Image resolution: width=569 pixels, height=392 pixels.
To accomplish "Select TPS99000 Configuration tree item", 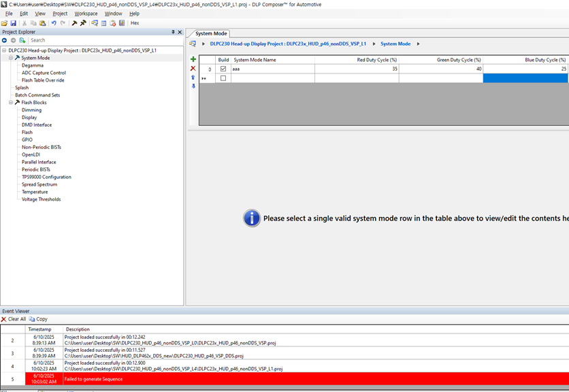I will 46,177.
